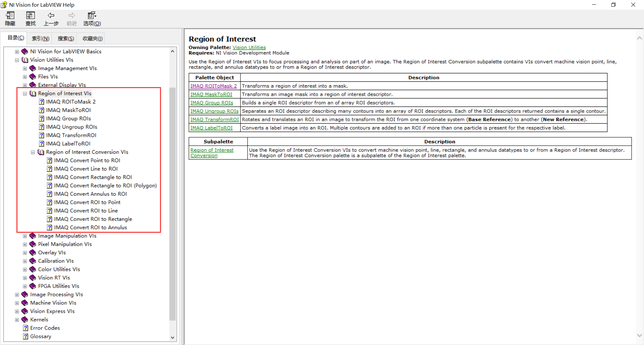Expand the Calibration VIs node
This screenshot has width=644, height=345.
click(25, 261)
